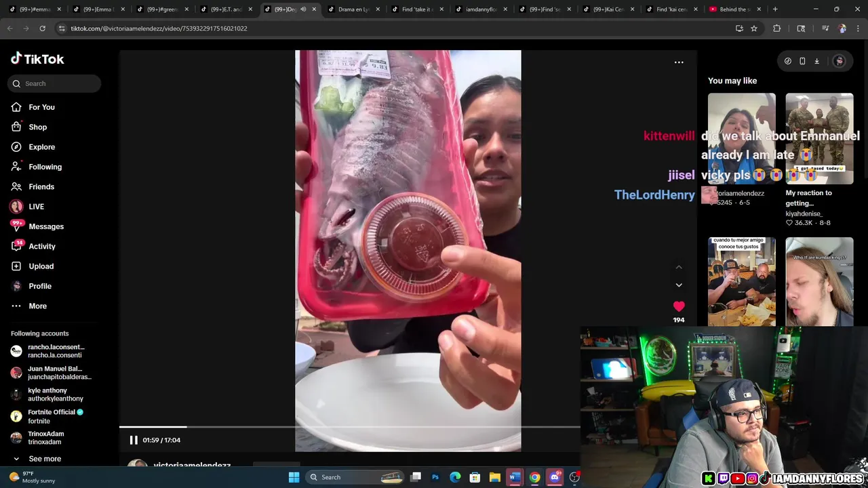Switch to the 'iamdannyflor' tab
This screenshot has height=488, width=868.
[x=480, y=9]
